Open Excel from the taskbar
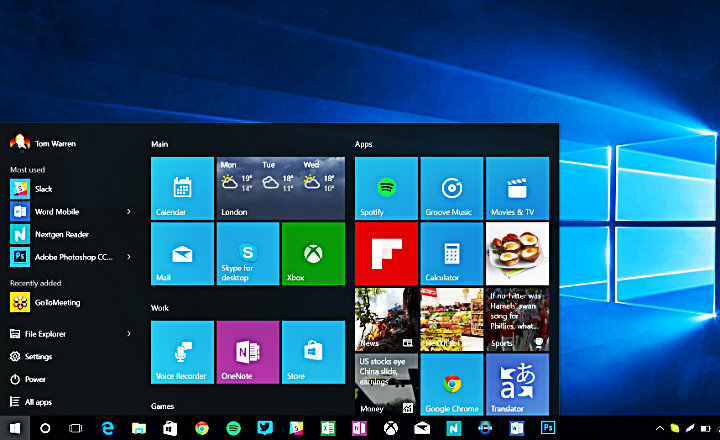The height and width of the screenshot is (440, 720). [x=328, y=428]
